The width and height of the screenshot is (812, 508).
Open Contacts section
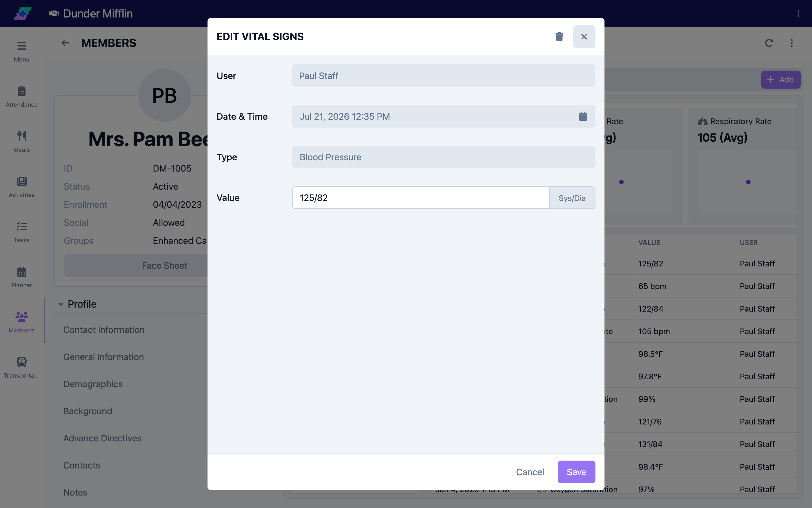[81, 465]
